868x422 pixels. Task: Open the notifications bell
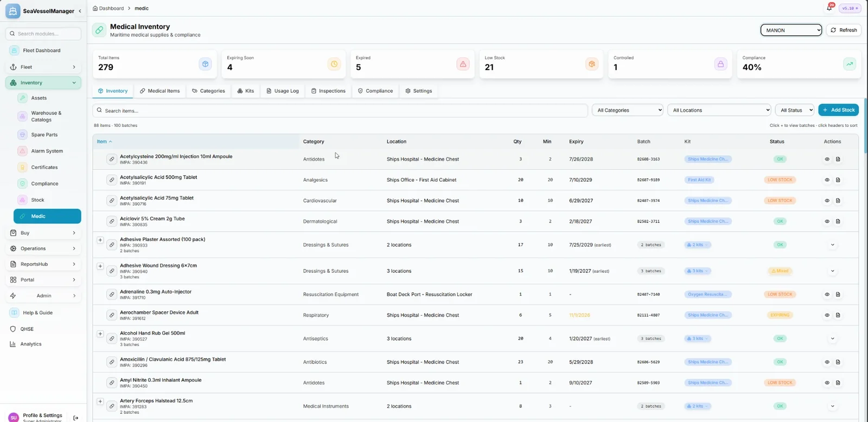tap(829, 8)
